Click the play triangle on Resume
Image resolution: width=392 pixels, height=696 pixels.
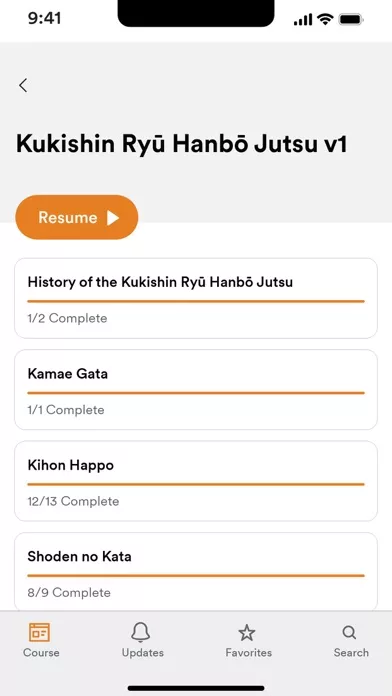click(x=113, y=218)
